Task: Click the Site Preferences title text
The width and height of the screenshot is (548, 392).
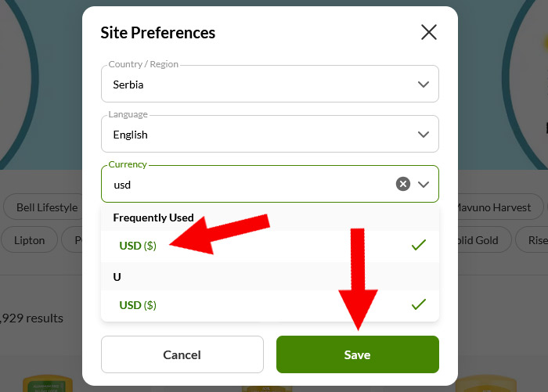Action: pos(158,33)
